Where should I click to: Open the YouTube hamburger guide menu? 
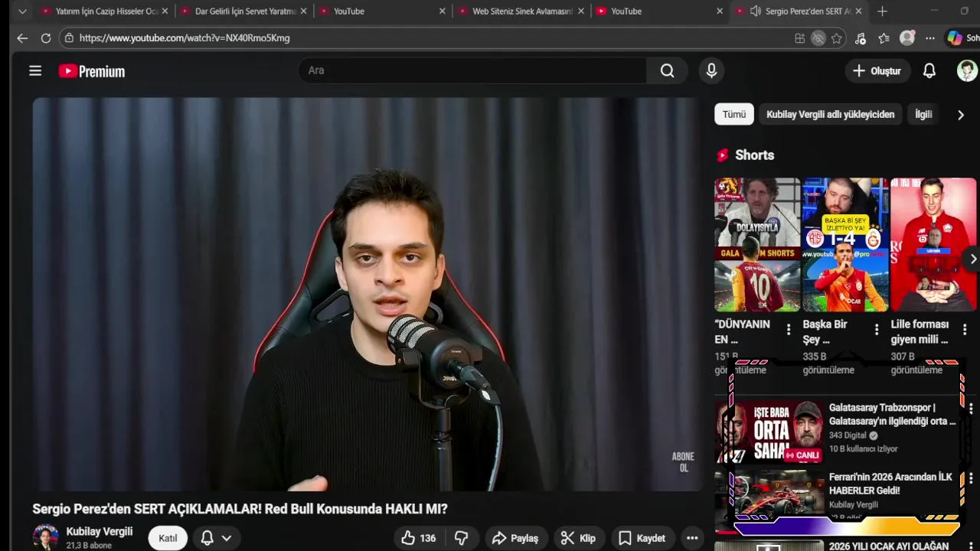click(35, 71)
